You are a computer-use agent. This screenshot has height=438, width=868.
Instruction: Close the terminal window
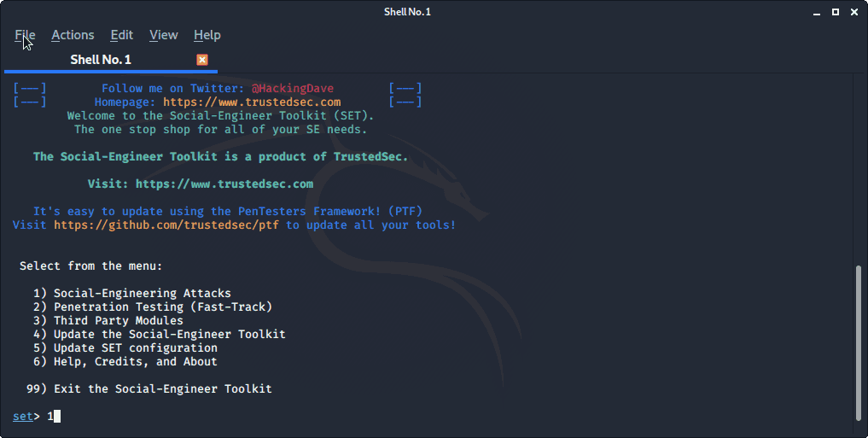coord(854,12)
